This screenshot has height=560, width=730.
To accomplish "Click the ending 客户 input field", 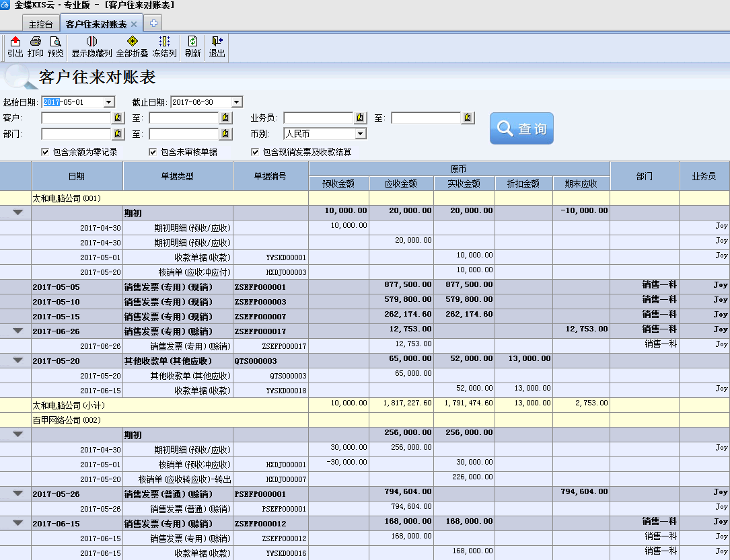I will [184, 118].
